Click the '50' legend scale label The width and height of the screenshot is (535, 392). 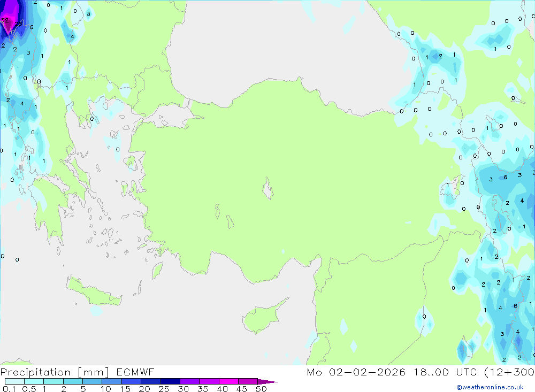pyautogui.click(x=261, y=389)
